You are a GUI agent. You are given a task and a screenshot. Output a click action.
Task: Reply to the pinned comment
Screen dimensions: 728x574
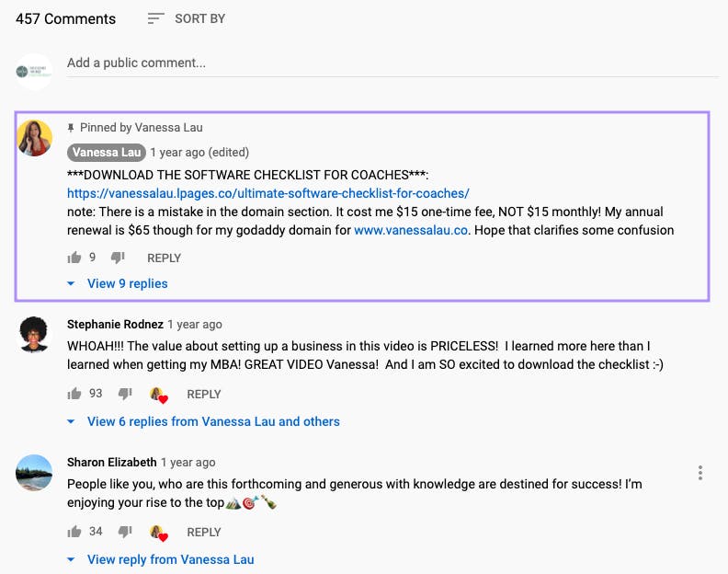tap(164, 258)
